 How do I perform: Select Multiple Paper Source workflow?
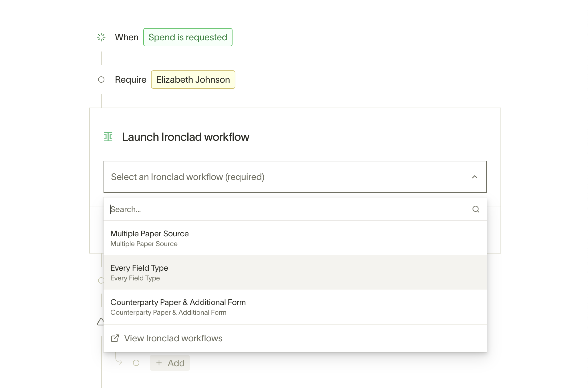(x=295, y=238)
